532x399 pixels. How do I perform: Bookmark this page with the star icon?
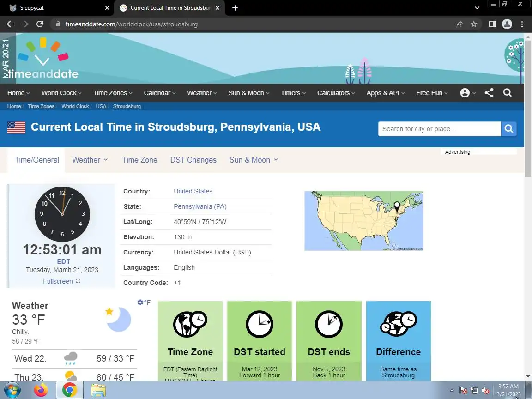click(474, 24)
